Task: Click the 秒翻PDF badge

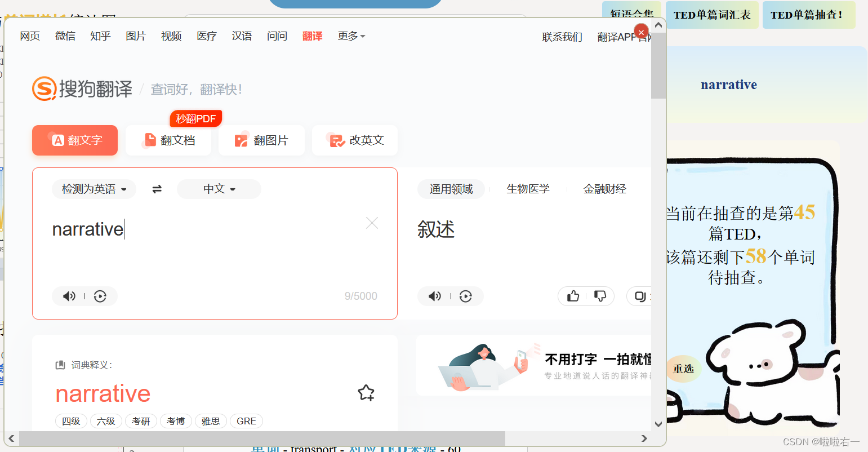Action: [x=196, y=118]
